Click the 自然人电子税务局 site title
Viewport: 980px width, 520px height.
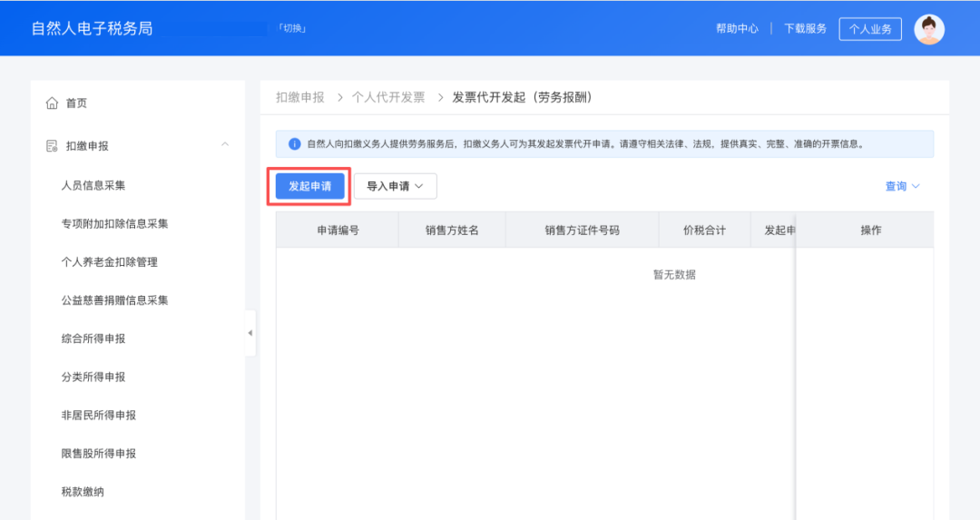[x=92, y=29]
